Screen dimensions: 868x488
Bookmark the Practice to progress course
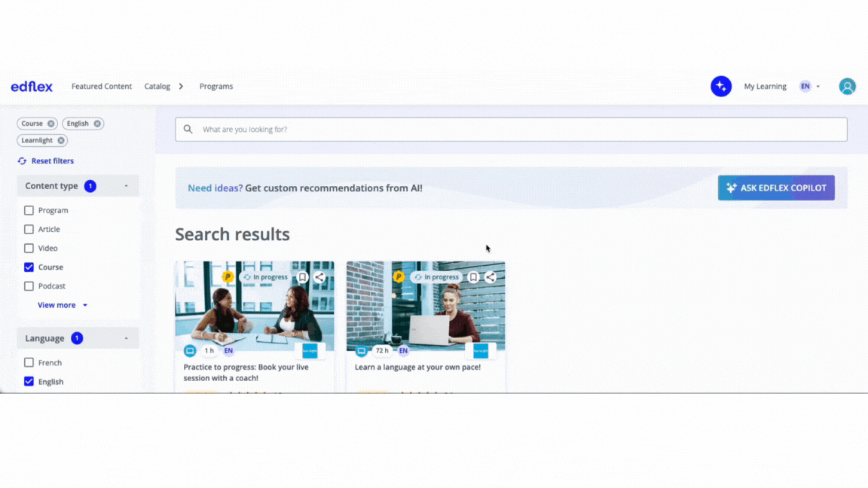(302, 276)
